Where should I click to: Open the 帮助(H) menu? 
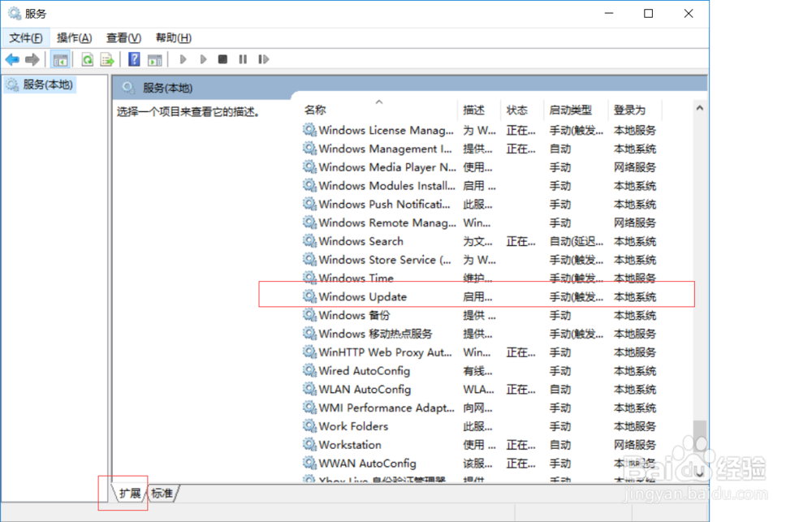(174, 38)
